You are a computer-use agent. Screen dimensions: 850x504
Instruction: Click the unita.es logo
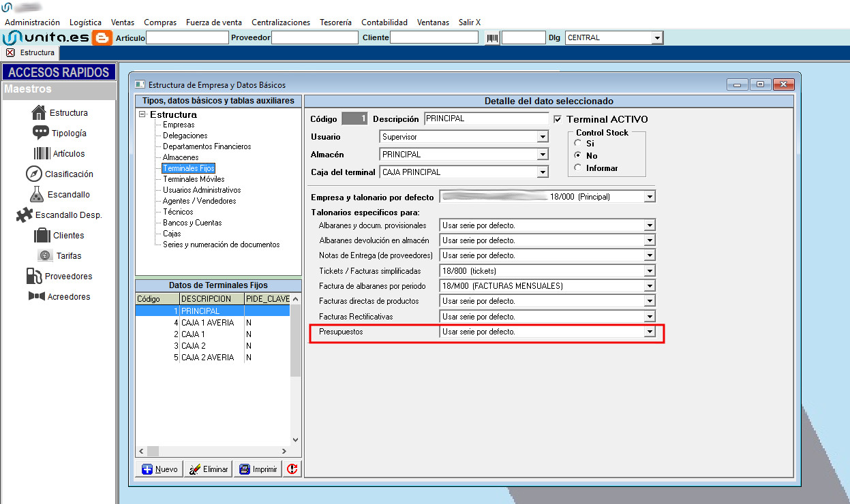coord(47,38)
